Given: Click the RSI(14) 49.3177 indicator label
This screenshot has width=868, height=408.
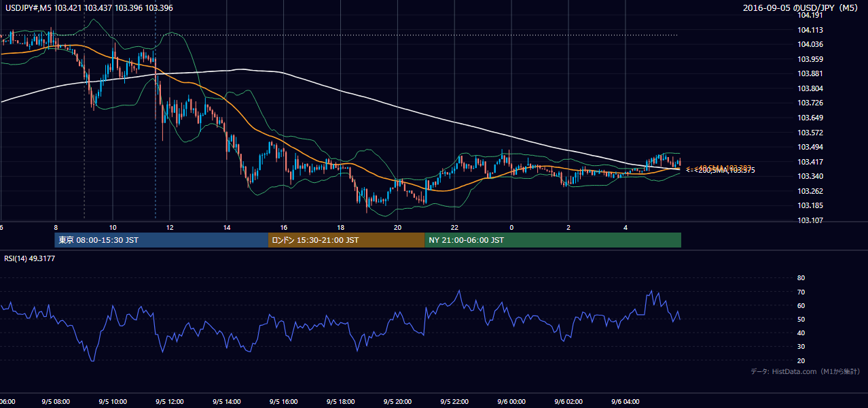Looking at the screenshot, I should tap(29, 258).
